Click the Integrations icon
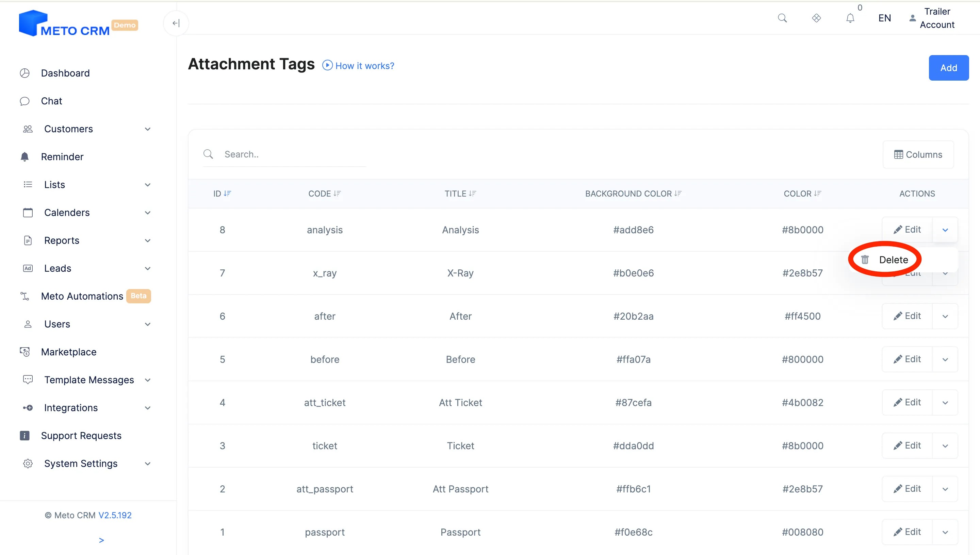Image resolution: width=980 pixels, height=555 pixels. point(28,407)
